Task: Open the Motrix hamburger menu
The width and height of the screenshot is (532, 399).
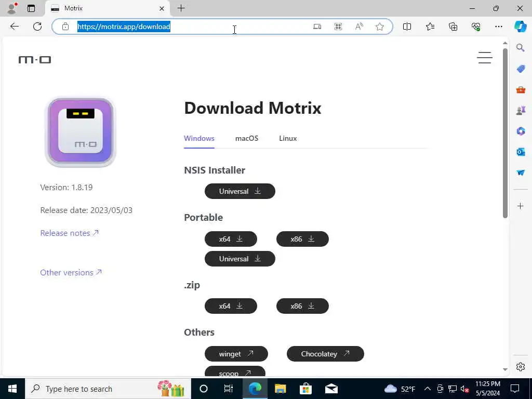Action: (485, 57)
